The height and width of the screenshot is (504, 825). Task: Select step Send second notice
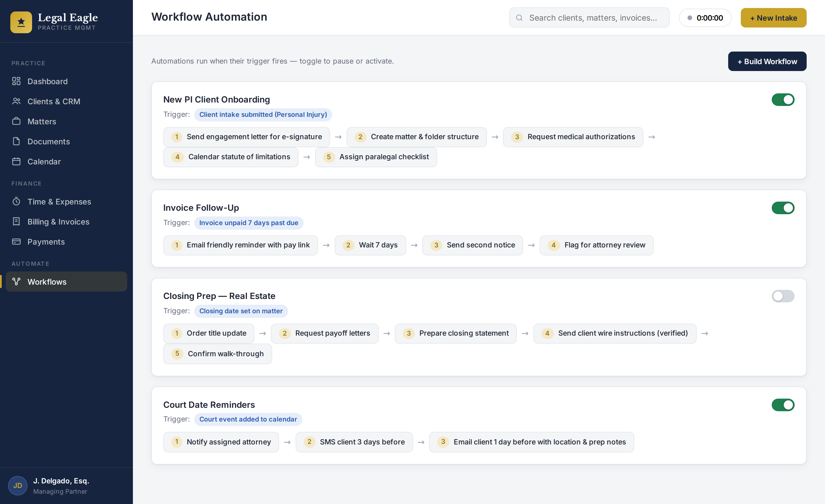coord(472,245)
